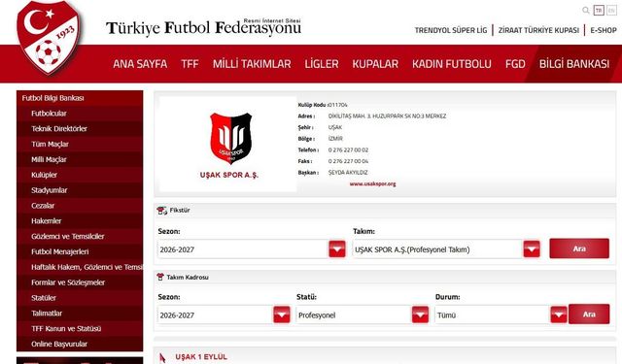Switch language to EN
622x364 pixels.
pyautogui.click(x=611, y=11)
